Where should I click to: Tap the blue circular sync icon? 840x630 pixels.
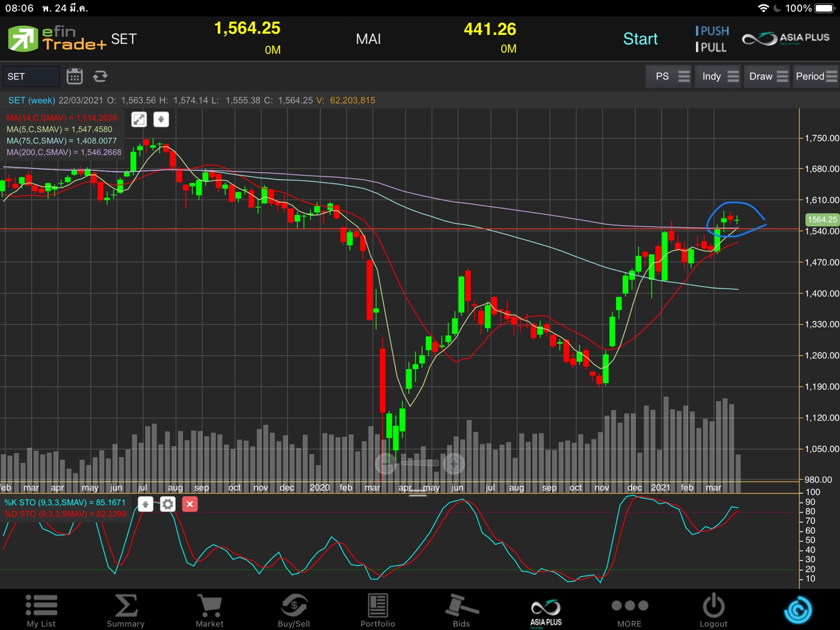coord(798,609)
